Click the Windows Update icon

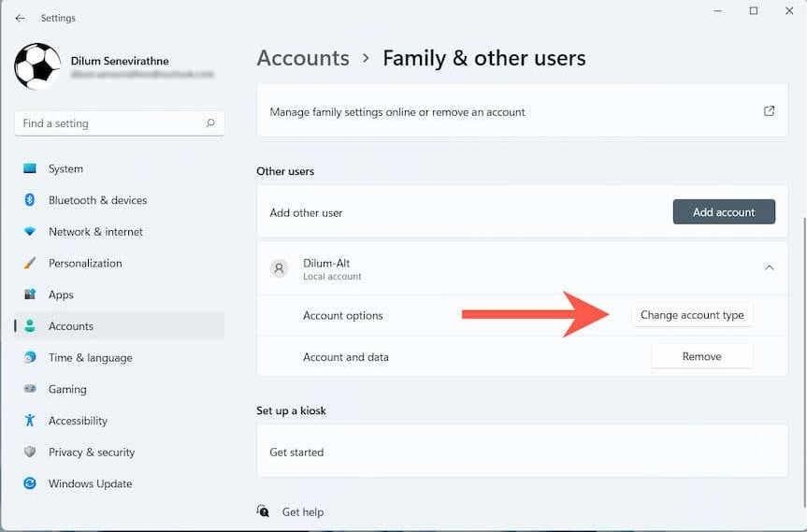(x=30, y=483)
